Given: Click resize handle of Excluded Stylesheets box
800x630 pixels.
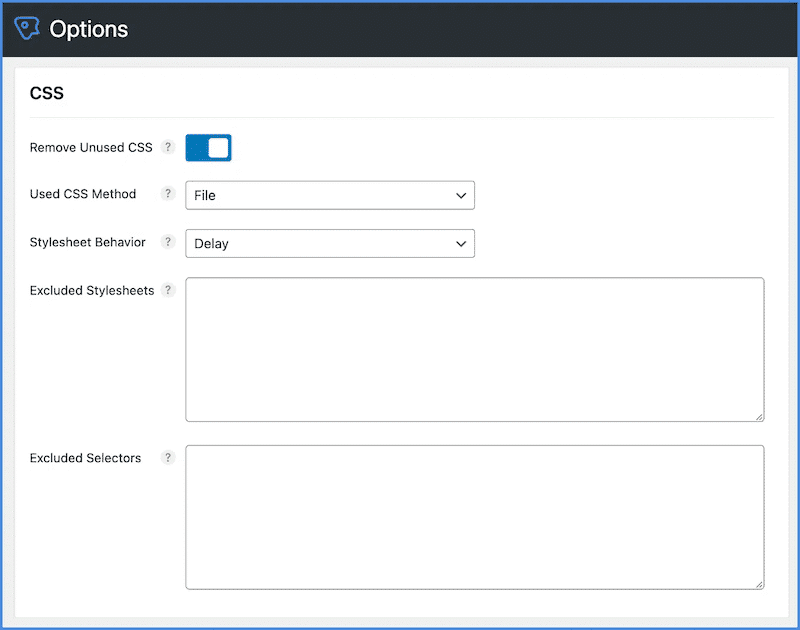Looking at the screenshot, I should coord(759,416).
